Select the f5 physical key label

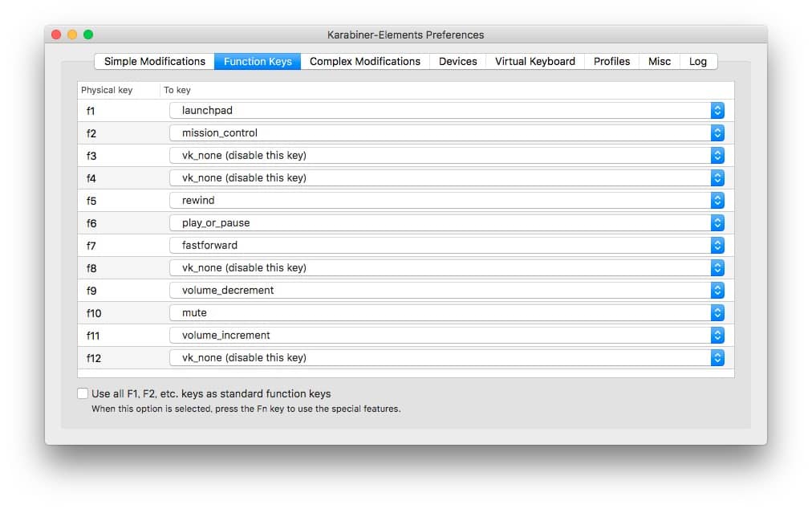(91, 202)
